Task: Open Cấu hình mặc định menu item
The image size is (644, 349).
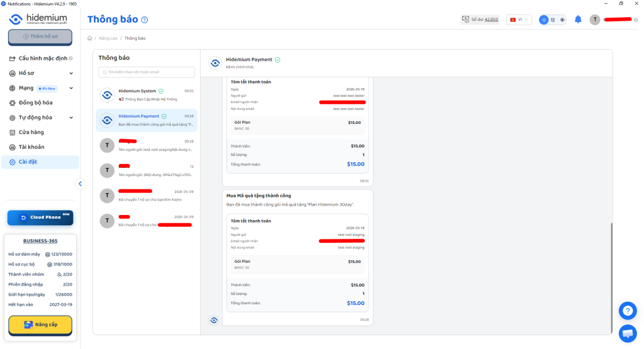Action: (40, 58)
